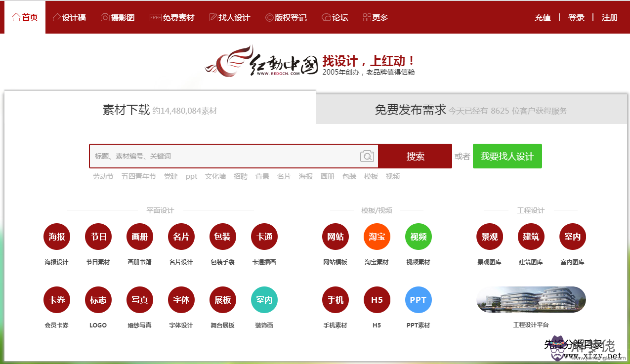
Task: Click the 充值 recharge link
Action: click(x=543, y=18)
